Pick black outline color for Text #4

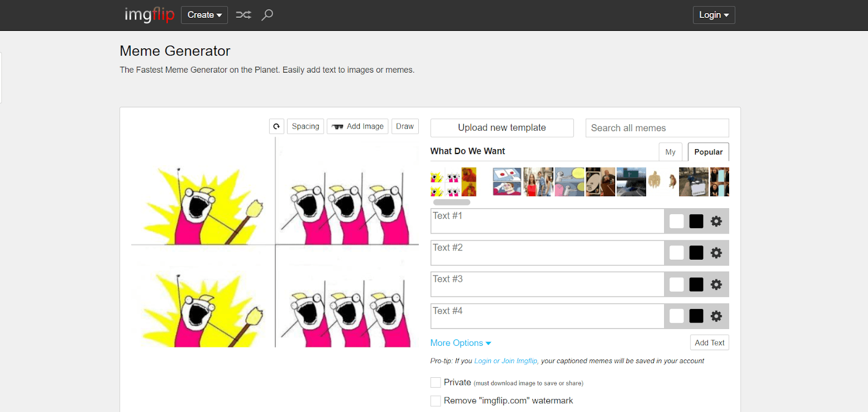pyautogui.click(x=696, y=316)
